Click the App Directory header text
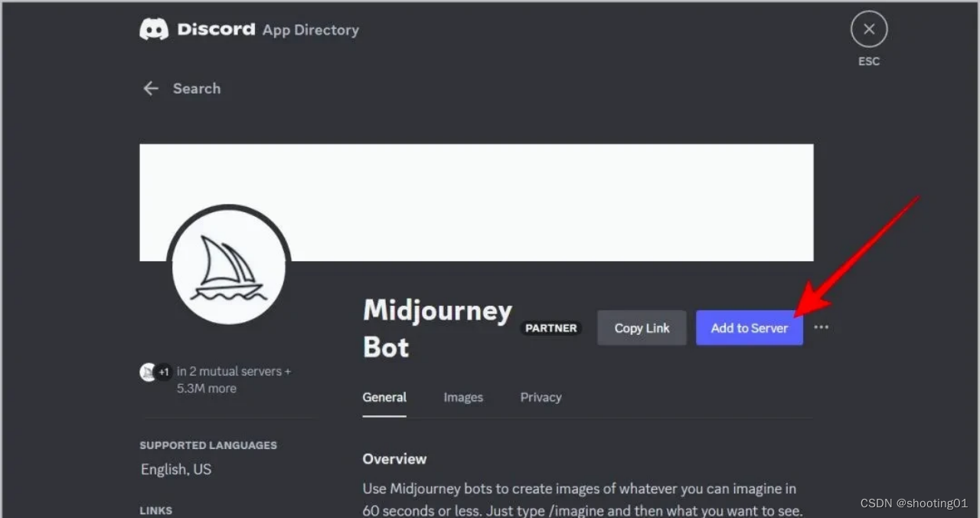The image size is (980, 518). (310, 30)
